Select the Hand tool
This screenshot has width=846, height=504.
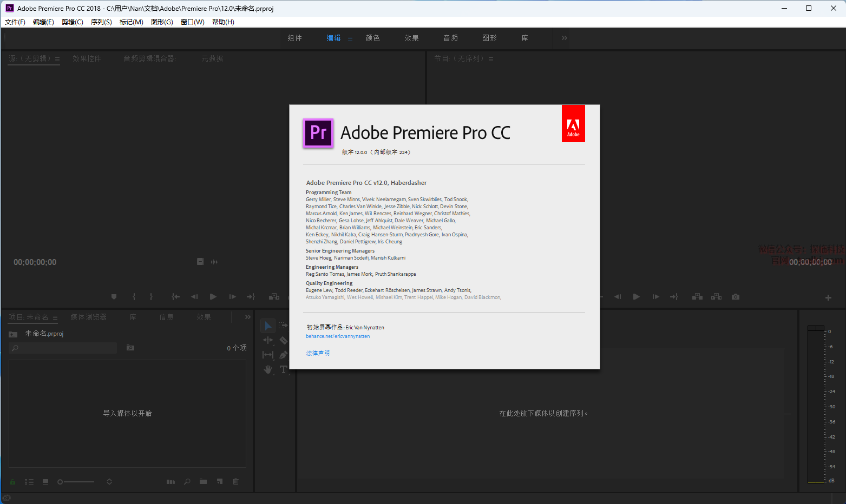[x=268, y=369]
